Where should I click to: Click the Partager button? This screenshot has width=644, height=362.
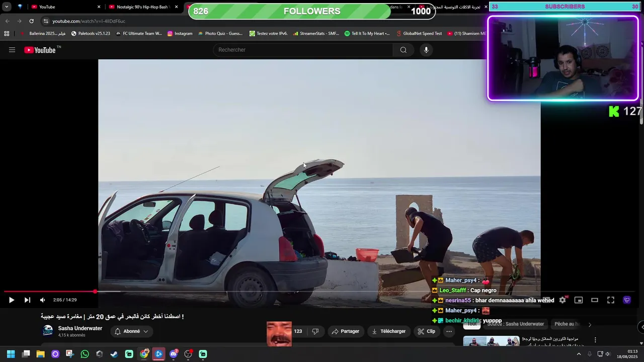[345, 331]
